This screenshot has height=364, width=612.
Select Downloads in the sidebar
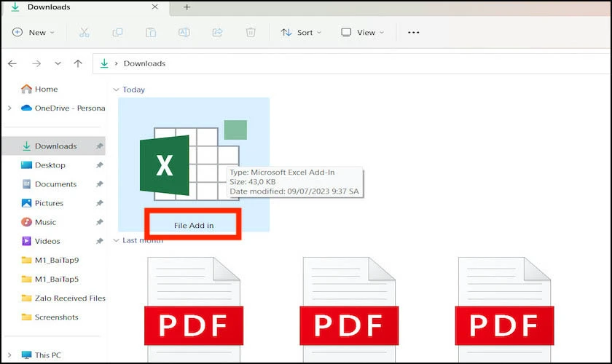pos(53,146)
